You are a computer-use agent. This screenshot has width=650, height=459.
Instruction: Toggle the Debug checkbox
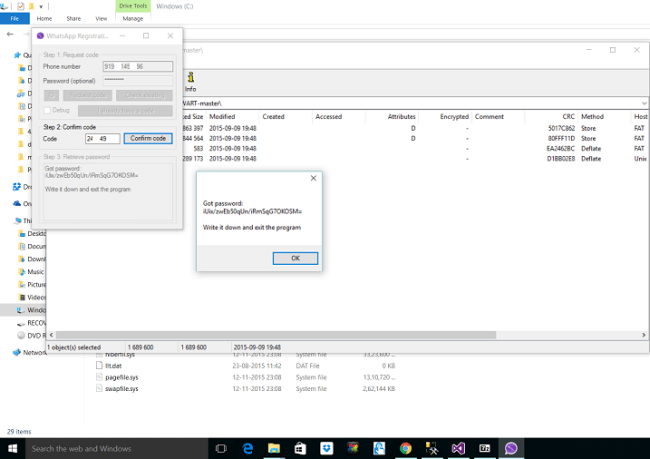(47, 110)
